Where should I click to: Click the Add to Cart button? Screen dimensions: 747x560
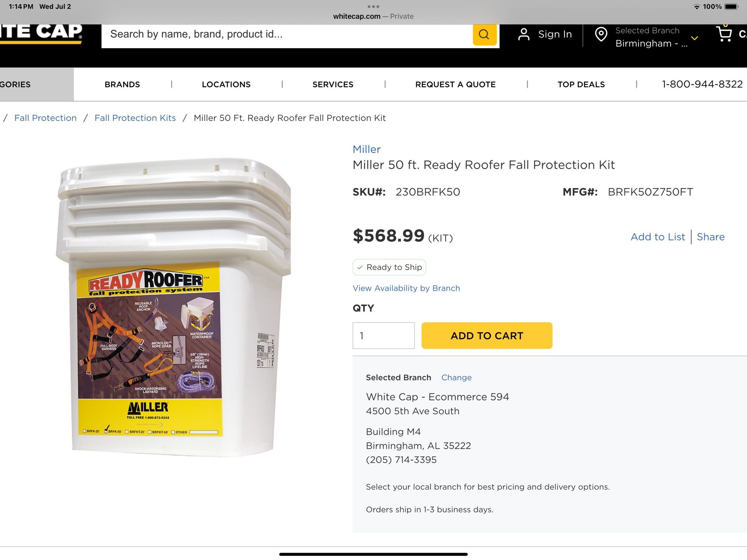pos(487,335)
